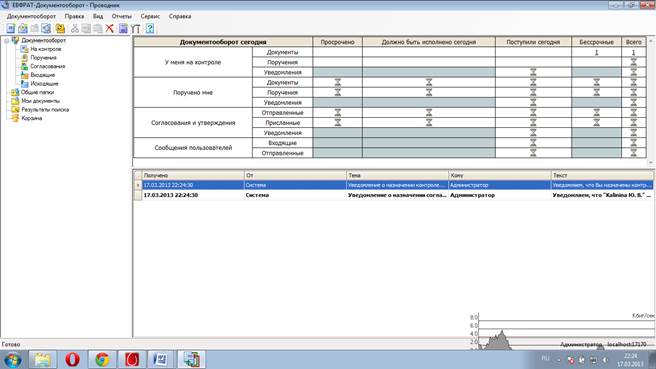Viewport: 656px width, 369px height.
Task: Collapse the Документооборот root tree node
Action: (x=6, y=41)
